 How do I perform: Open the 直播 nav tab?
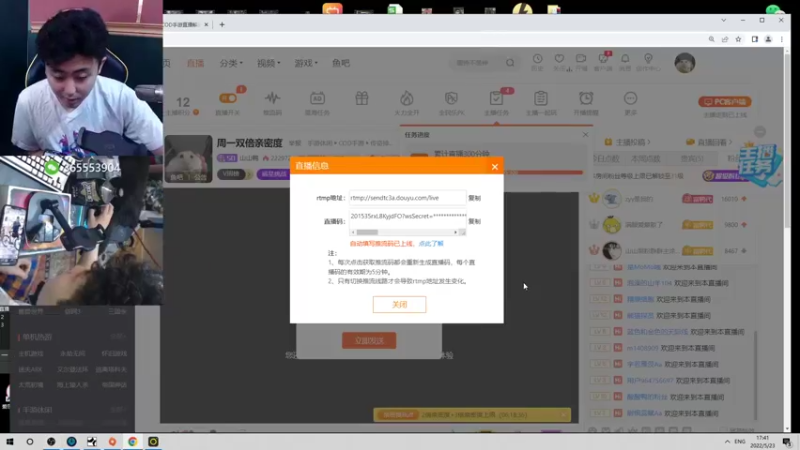coord(195,63)
